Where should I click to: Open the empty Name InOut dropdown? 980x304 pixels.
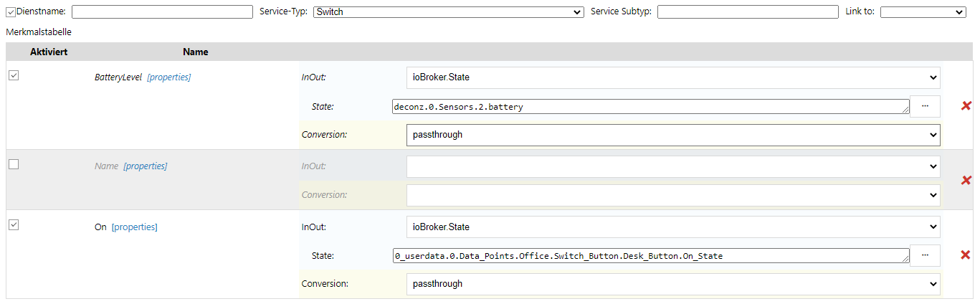click(673, 166)
